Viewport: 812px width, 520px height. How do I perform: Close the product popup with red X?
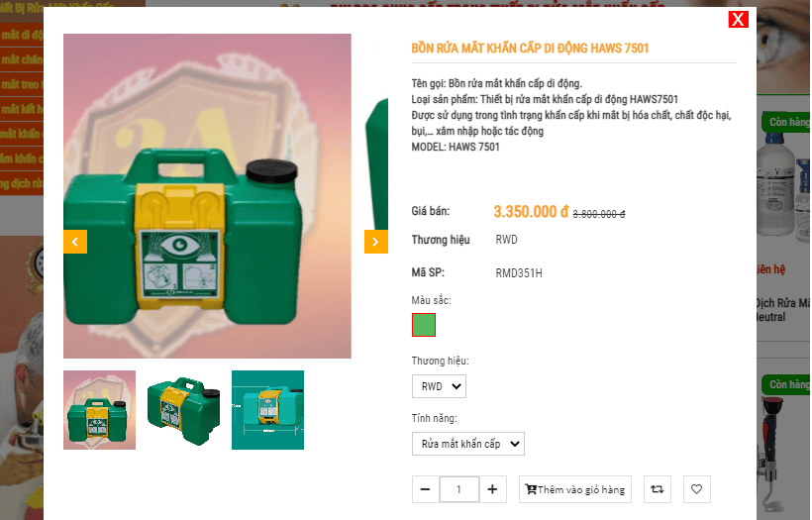click(738, 20)
